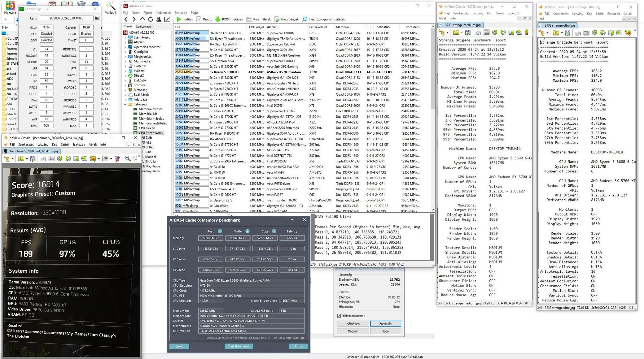This screenshot has height=359, width=644.
Task: Click the Paraméterek toolbar button
Action: 258,19
